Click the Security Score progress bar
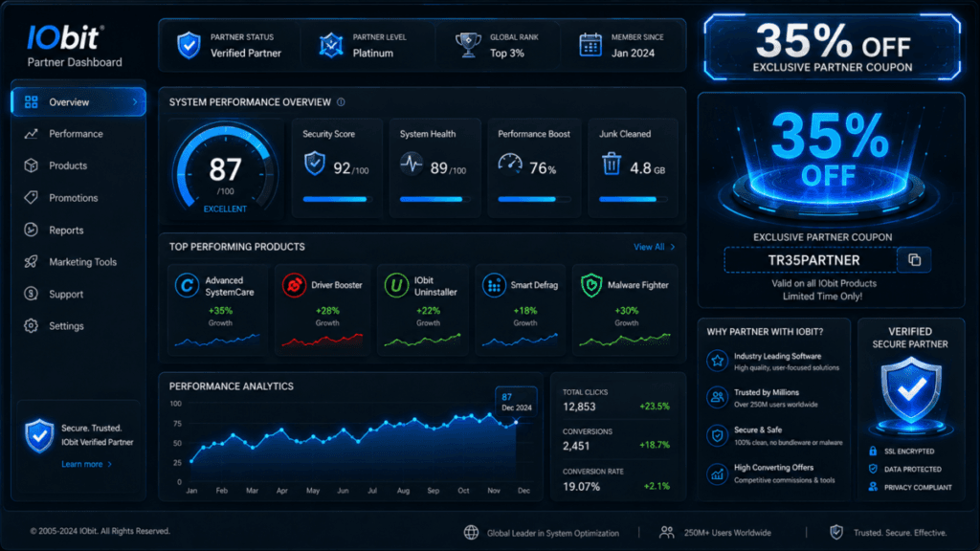980x551 pixels. (338, 199)
